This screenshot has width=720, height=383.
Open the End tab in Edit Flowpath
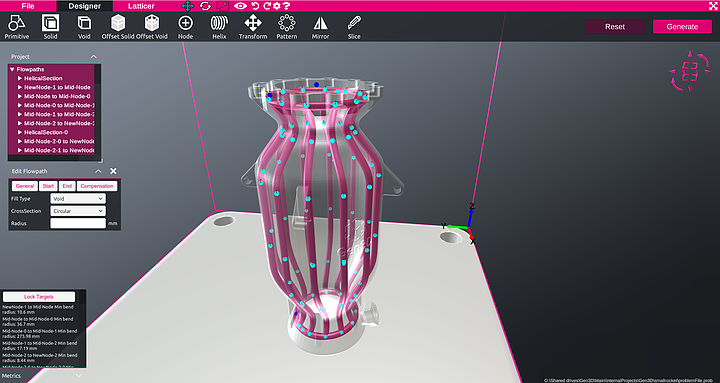(x=67, y=186)
